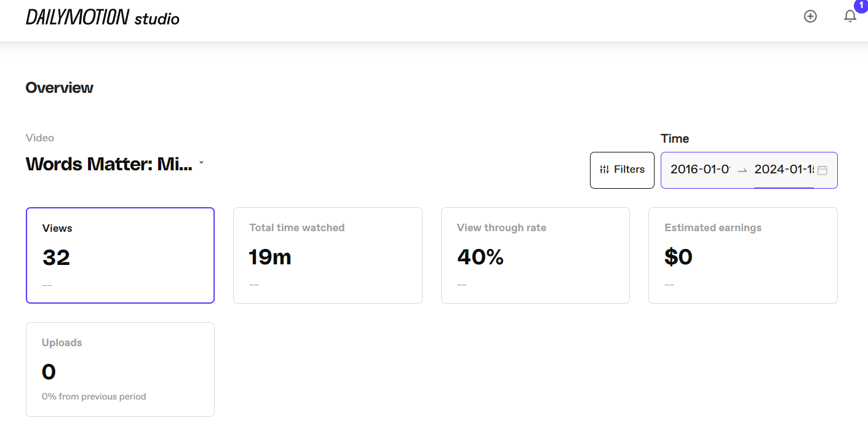Select the Total time watched card
The width and height of the screenshot is (868, 426).
pos(328,255)
